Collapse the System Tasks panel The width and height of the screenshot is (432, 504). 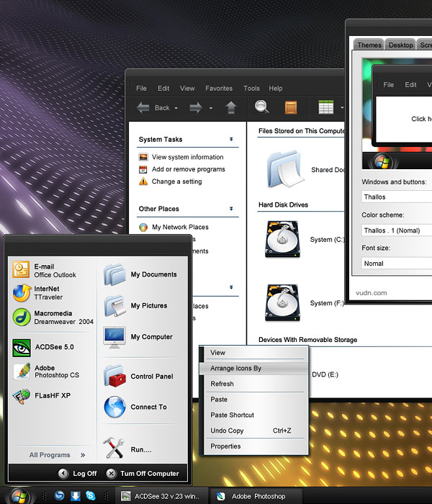(x=231, y=139)
